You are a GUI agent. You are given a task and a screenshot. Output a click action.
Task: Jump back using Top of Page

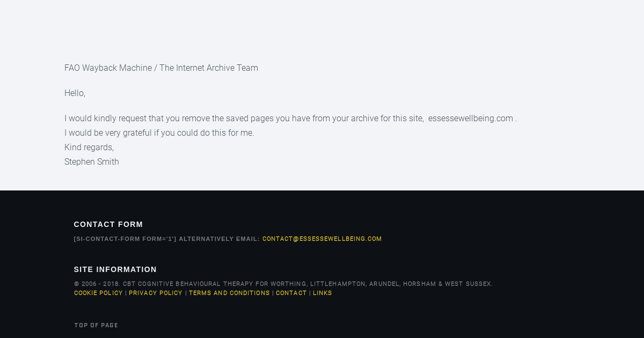click(96, 325)
